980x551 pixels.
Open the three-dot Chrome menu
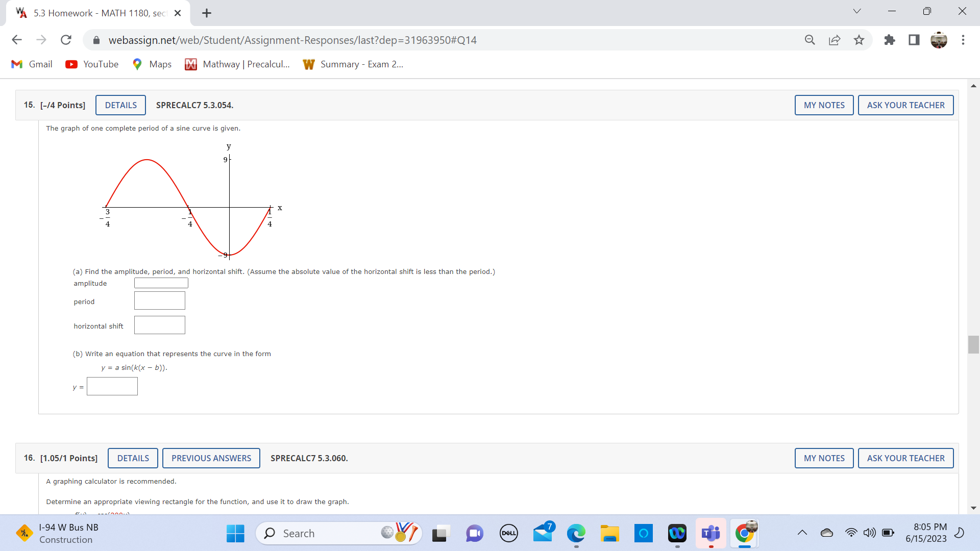[x=964, y=40]
